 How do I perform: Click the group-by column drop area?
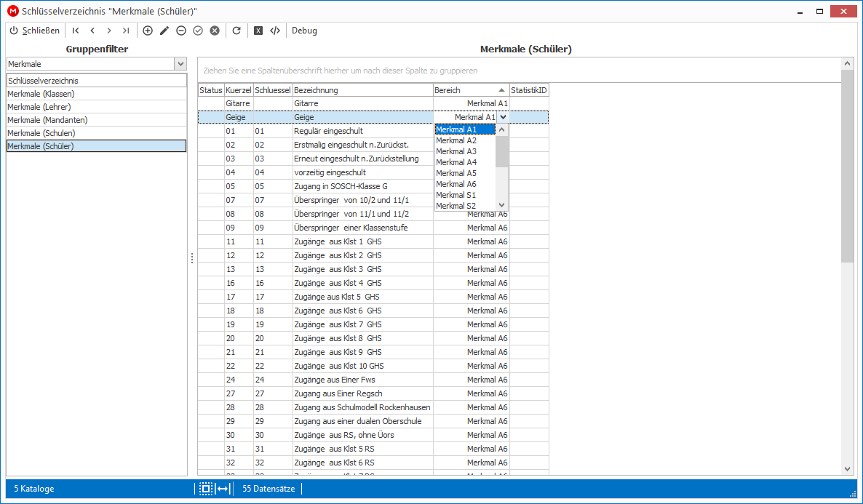pos(519,71)
